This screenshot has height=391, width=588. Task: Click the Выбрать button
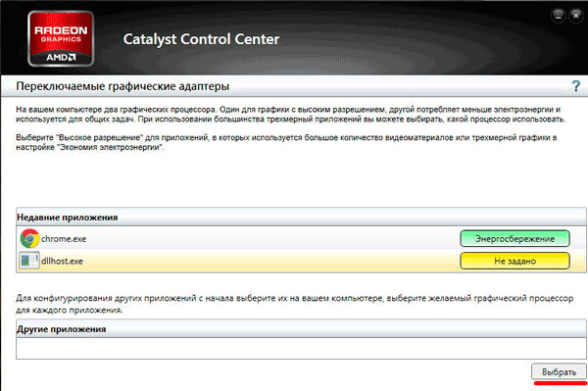coord(559,371)
